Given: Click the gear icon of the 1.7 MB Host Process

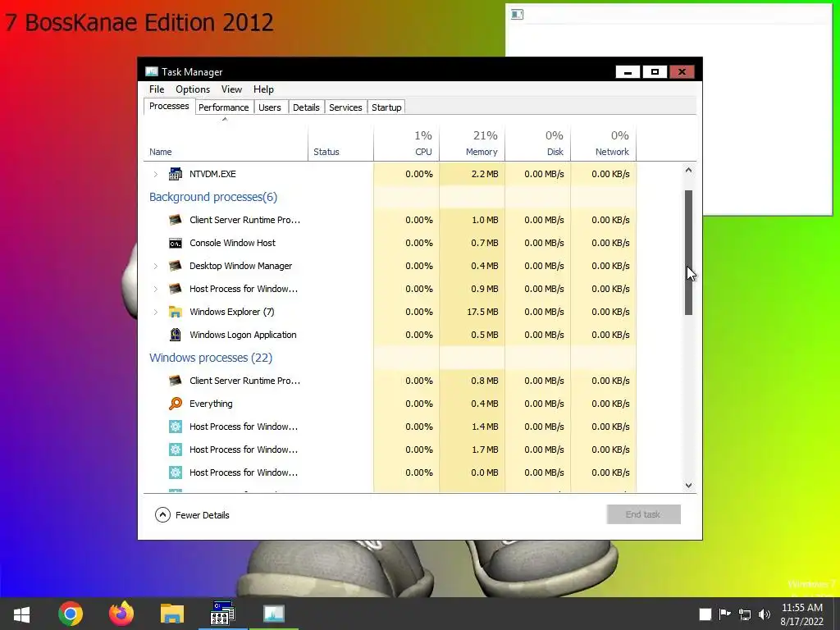Looking at the screenshot, I should (x=176, y=450).
